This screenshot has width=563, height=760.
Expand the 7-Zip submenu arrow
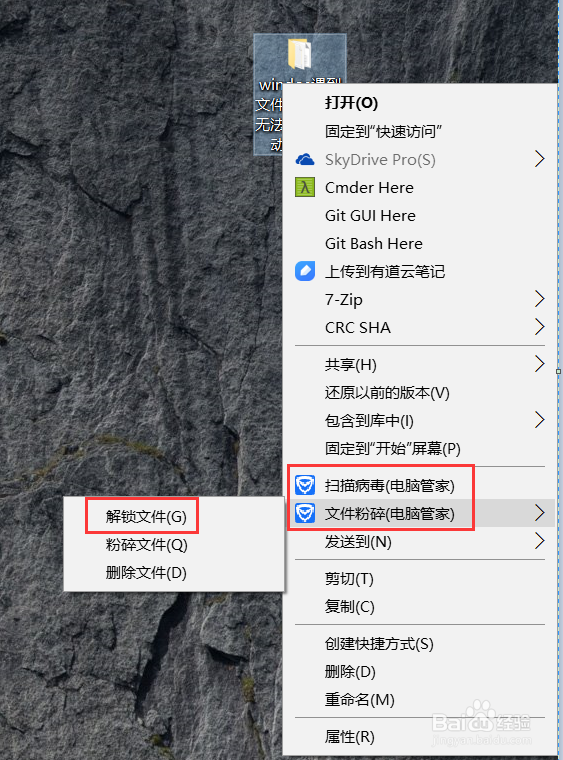(540, 299)
